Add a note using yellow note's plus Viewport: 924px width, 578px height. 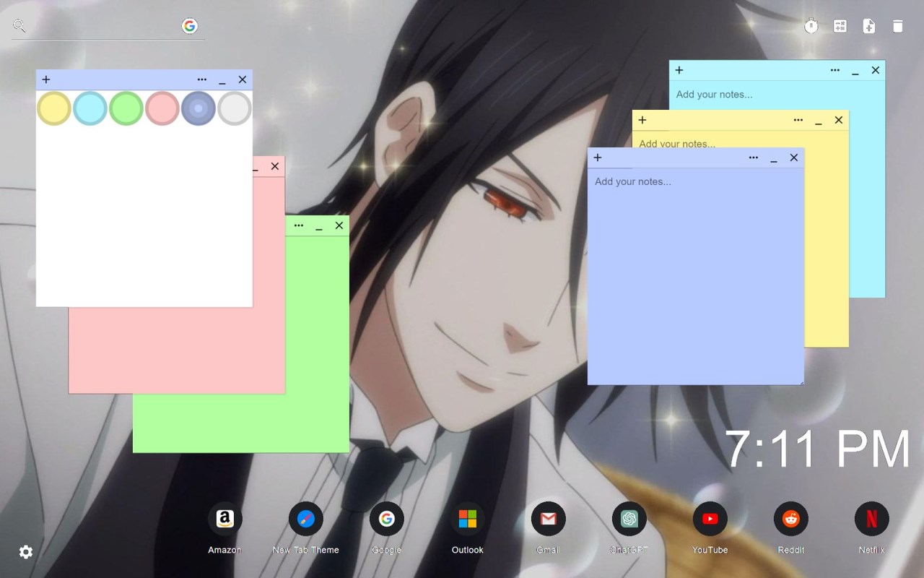(642, 120)
